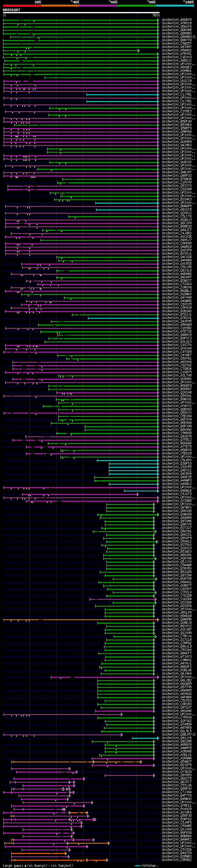Select the UniRef100_Q46DR8 label
Screen dimensions: 197x868
(x=177, y=518)
